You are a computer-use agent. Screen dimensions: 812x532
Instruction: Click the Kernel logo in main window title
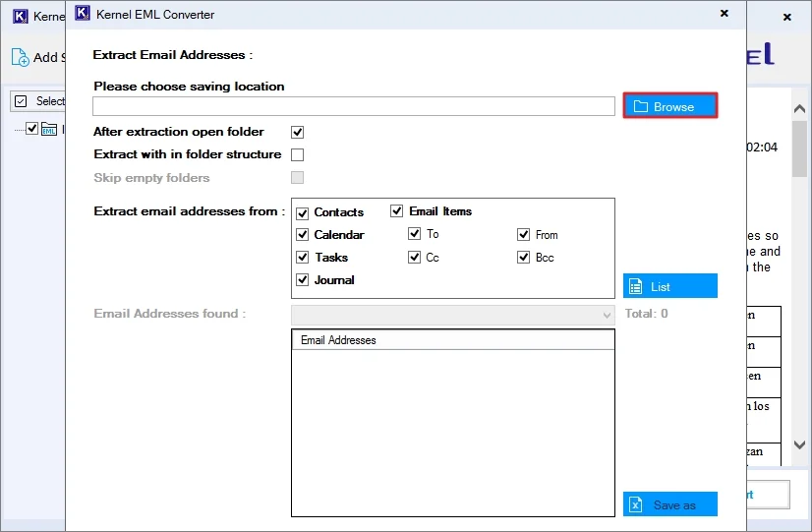pyautogui.click(x=21, y=17)
